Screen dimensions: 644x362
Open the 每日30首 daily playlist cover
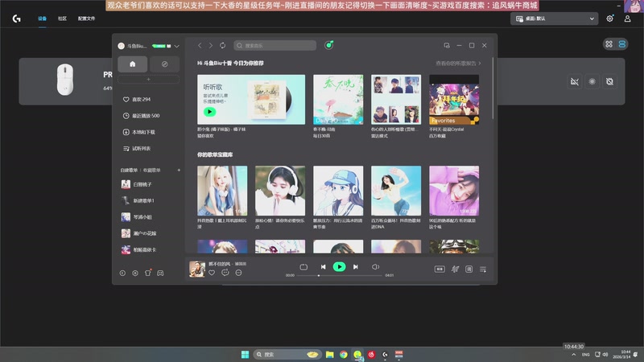tap(338, 99)
